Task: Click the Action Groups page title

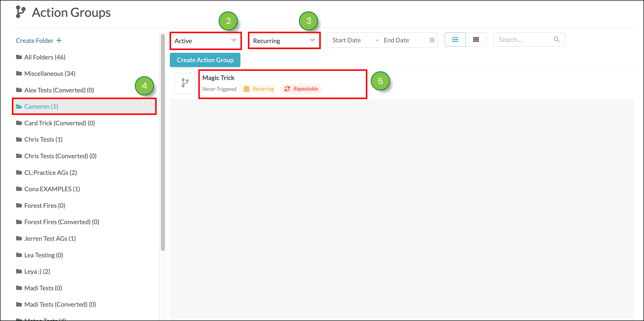Action: coord(71,12)
